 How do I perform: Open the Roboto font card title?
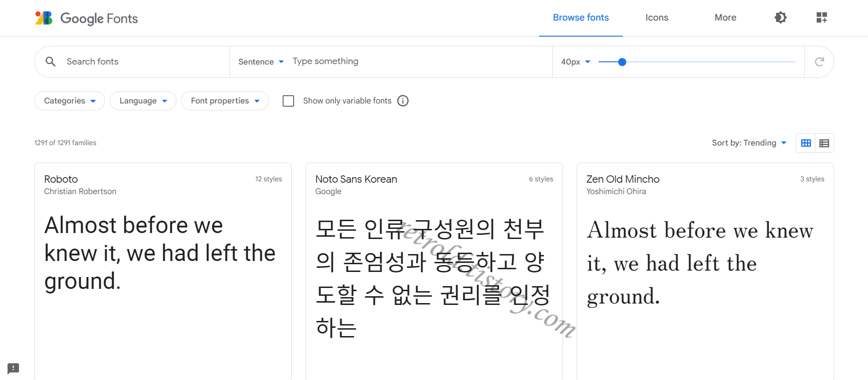(x=61, y=179)
